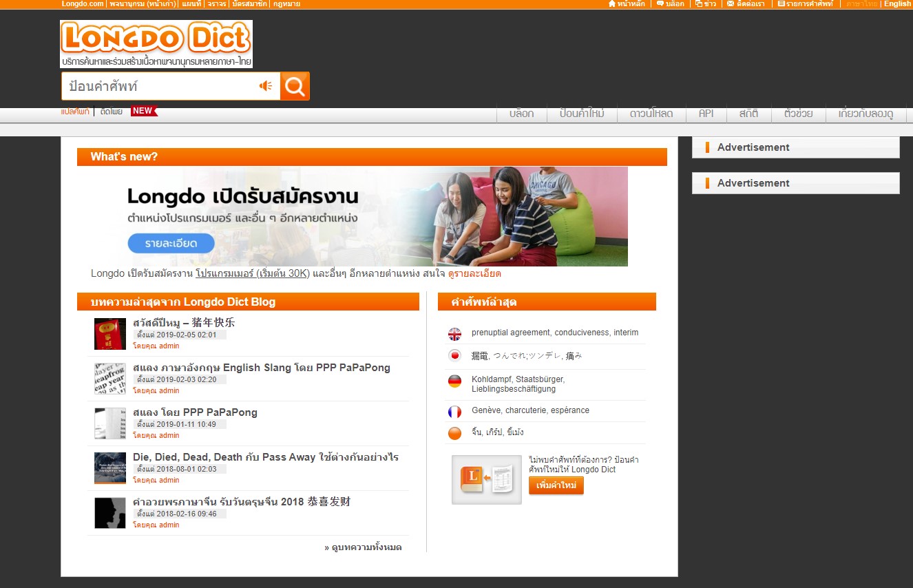The height and width of the screenshot is (588, 913).
Task: Open ข่าว news link in top bar
Action: 706,4
